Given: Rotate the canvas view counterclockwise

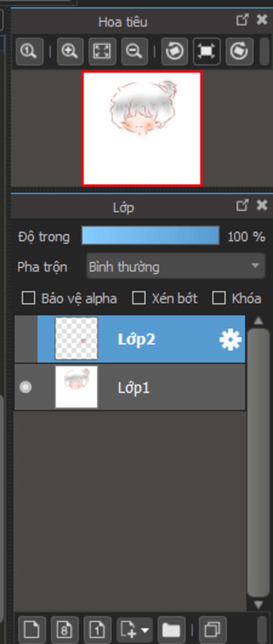Looking at the screenshot, I should click(x=174, y=51).
